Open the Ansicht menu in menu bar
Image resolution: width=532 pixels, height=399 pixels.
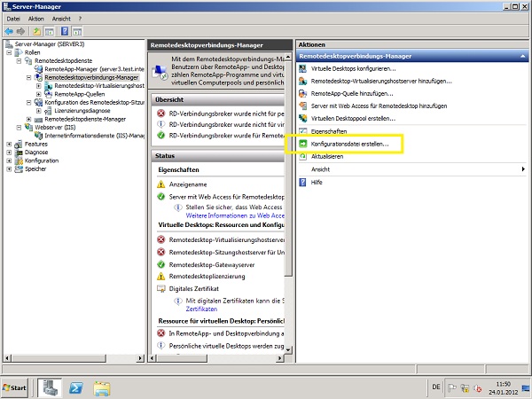(x=61, y=19)
